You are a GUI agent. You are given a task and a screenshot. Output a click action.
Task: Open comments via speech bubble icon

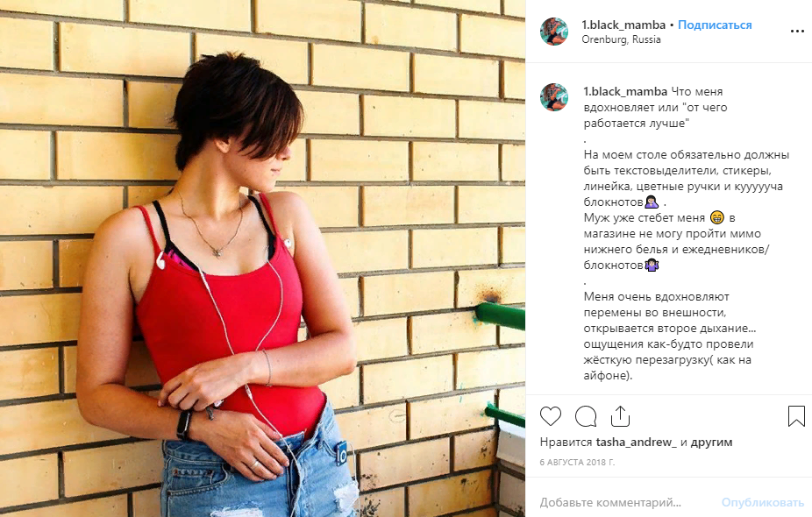pyautogui.click(x=586, y=416)
